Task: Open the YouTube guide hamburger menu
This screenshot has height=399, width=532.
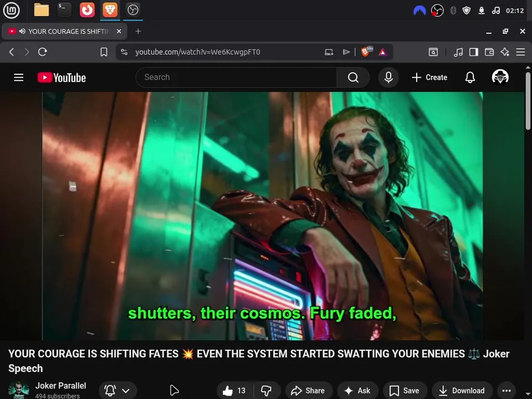Action: pos(19,78)
